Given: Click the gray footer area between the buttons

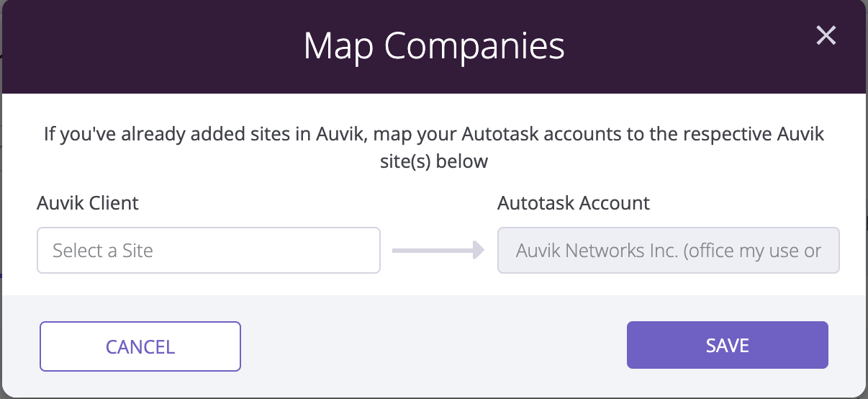Looking at the screenshot, I should 434,346.
